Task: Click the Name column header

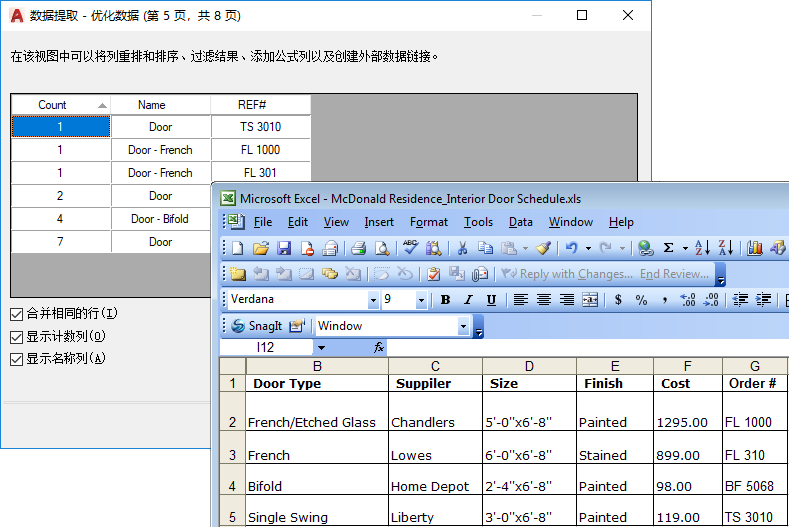Action: pos(161,105)
